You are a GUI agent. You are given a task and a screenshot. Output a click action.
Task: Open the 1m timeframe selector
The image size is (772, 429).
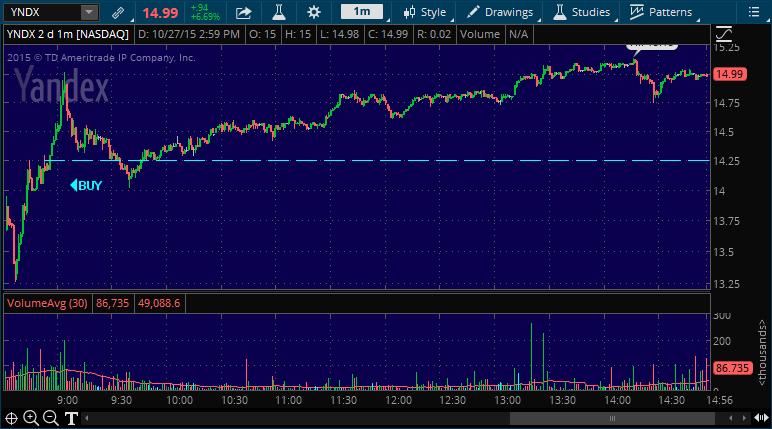pos(362,12)
